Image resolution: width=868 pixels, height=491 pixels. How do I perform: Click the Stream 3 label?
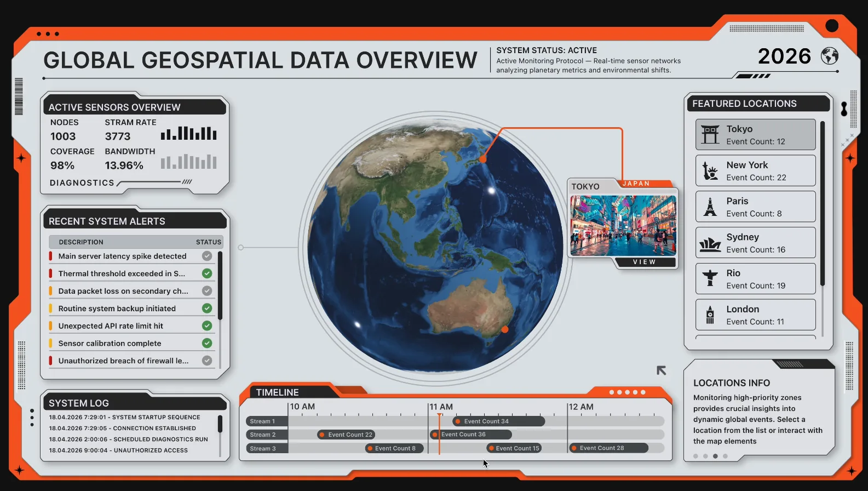[x=267, y=448]
